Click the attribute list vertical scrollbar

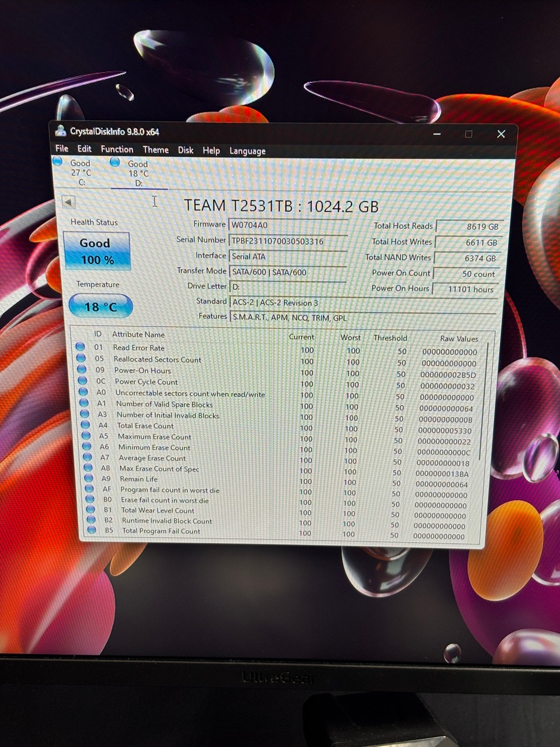(x=484, y=401)
